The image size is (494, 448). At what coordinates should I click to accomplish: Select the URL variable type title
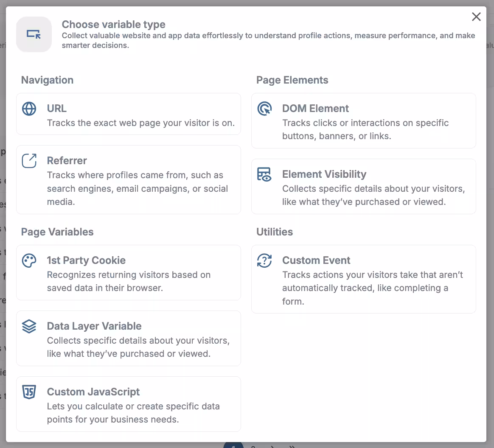tap(56, 109)
